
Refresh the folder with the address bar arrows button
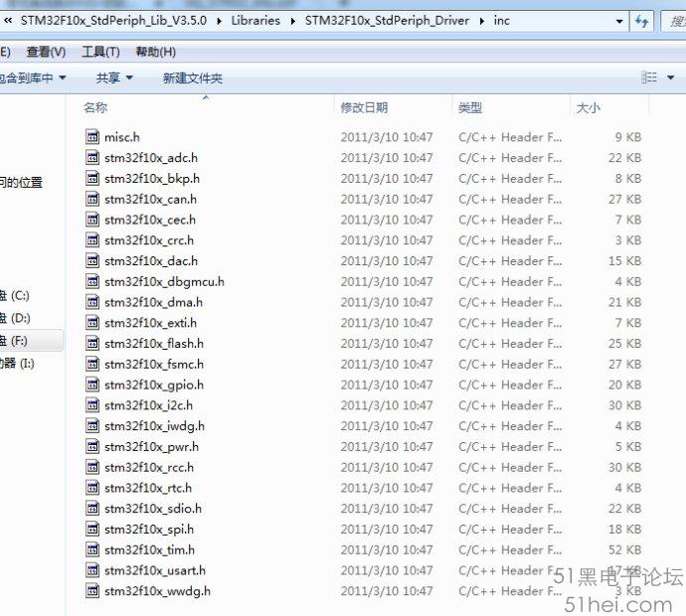click(x=642, y=21)
